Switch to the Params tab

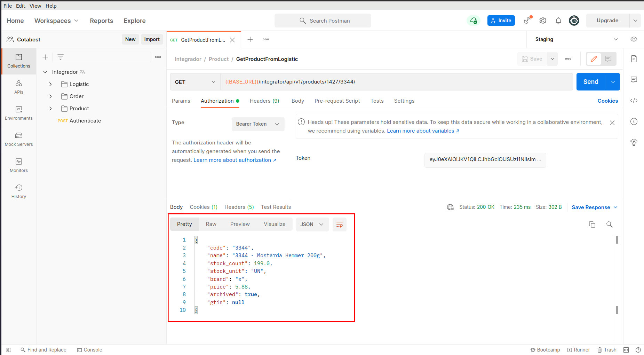click(181, 101)
